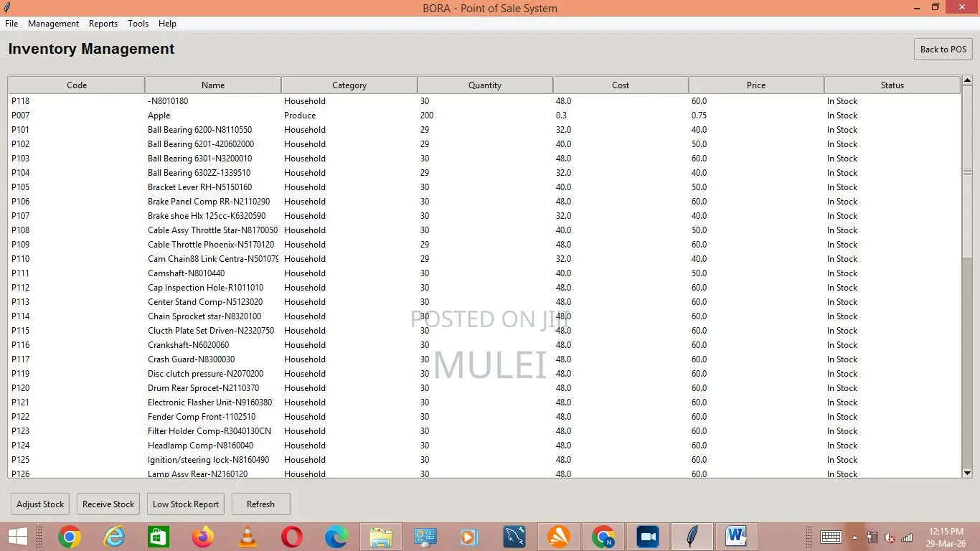Sort by the Code column header
The height and width of the screenshot is (551, 980).
tap(77, 85)
